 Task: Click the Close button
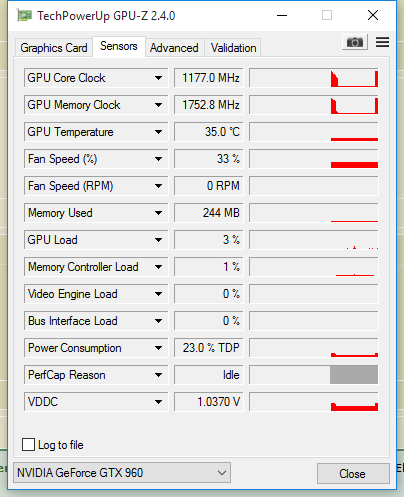point(353,474)
